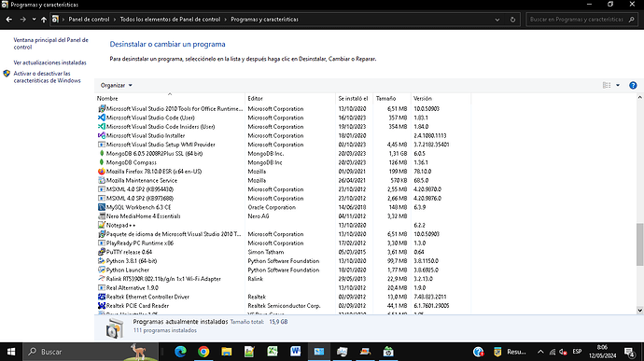Expand the chevron after Panel de control
This screenshot has height=361, width=644.
[115, 20]
